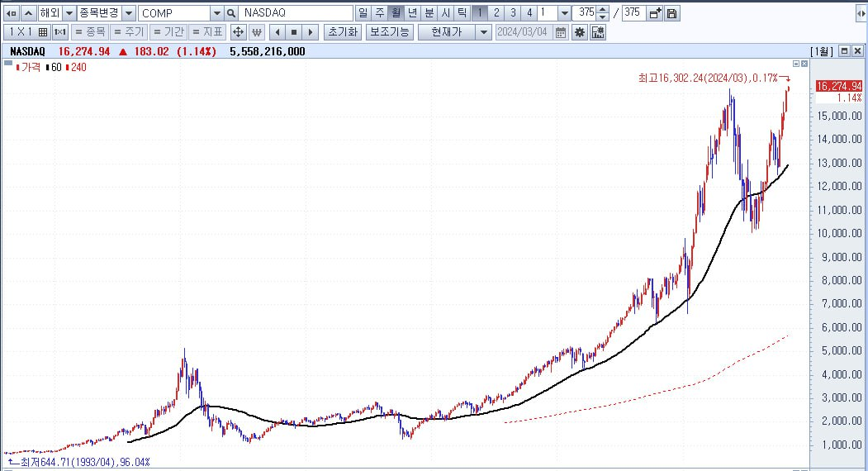Expand the 종목변경 dropdown arrow
The width and height of the screenshot is (868, 471).
pyautogui.click(x=129, y=13)
